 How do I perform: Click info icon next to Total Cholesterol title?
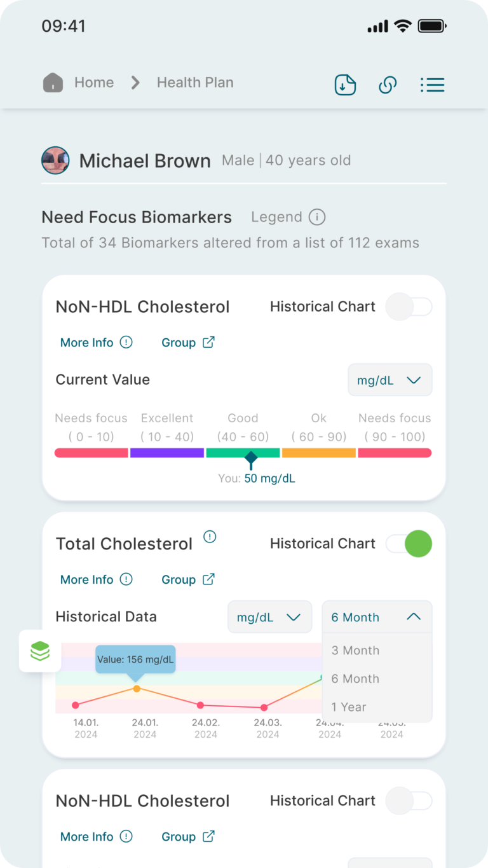click(x=210, y=537)
